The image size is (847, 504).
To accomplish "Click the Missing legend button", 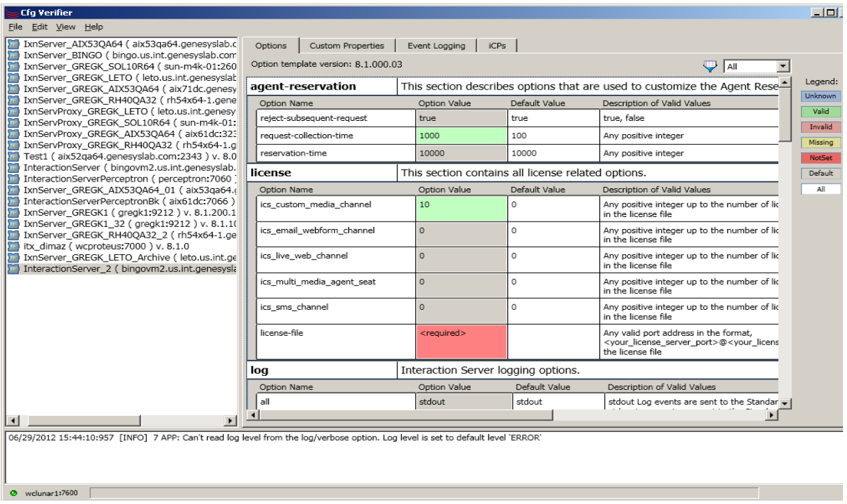I will [x=820, y=142].
